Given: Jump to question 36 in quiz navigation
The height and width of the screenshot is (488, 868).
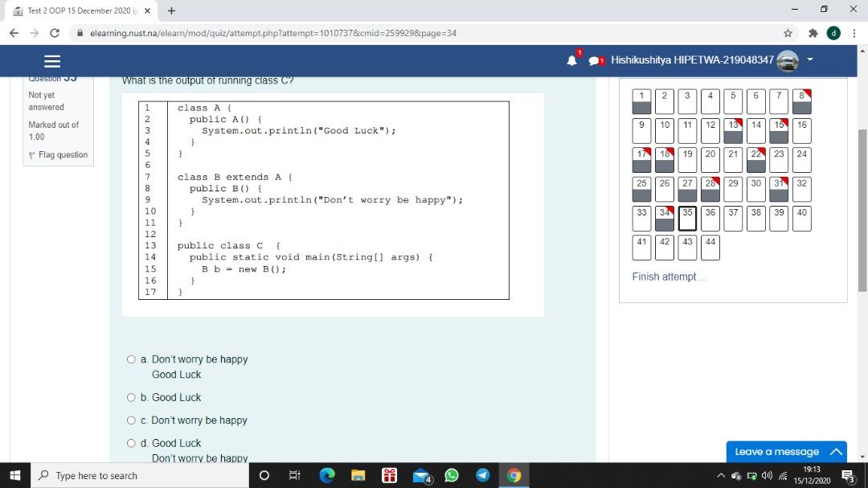Looking at the screenshot, I should coord(710,218).
